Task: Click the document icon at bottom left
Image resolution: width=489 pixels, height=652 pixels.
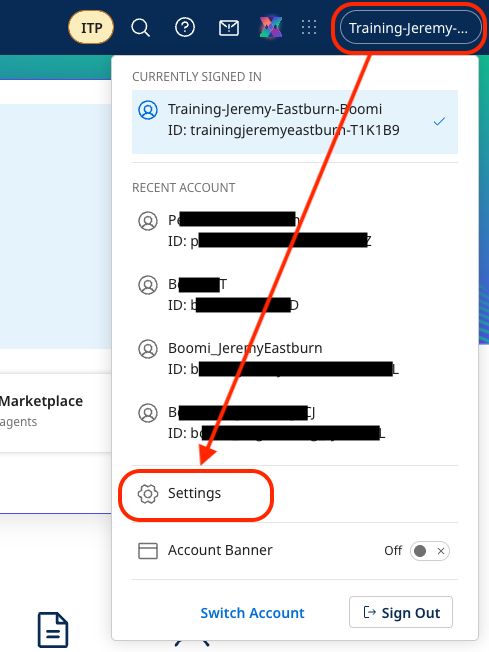Action: (x=53, y=630)
